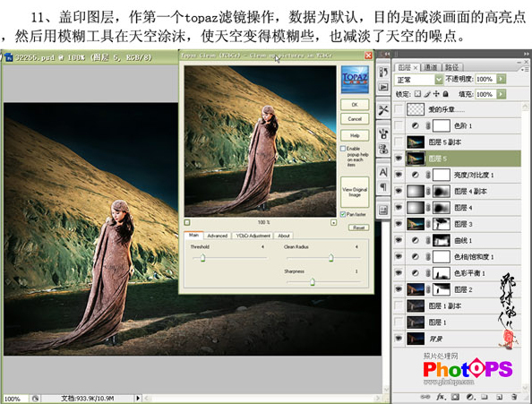Image resolution: width=532 pixels, height=404 pixels.
Task: Open the History panel icon in dock
Action: (x=383, y=73)
